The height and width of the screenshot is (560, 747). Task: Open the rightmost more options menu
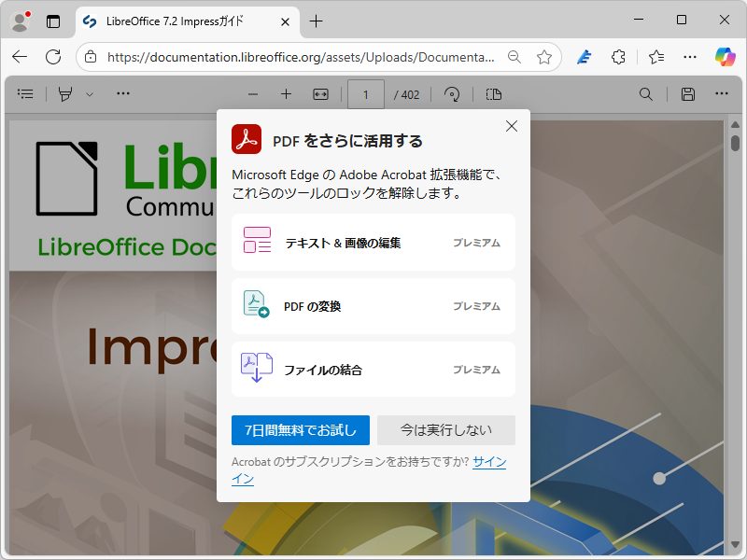pyautogui.click(x=722, y=93)
